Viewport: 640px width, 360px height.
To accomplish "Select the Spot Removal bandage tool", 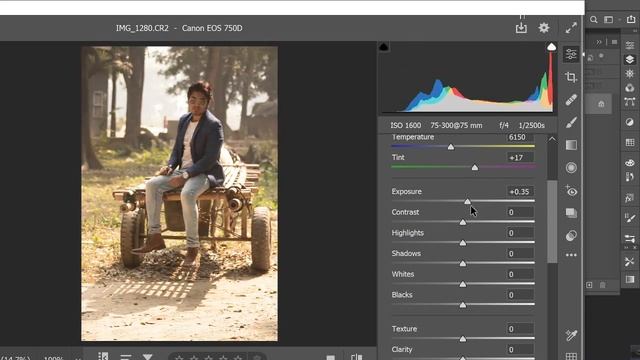I will pyautogui.click(x=571, y=100).
